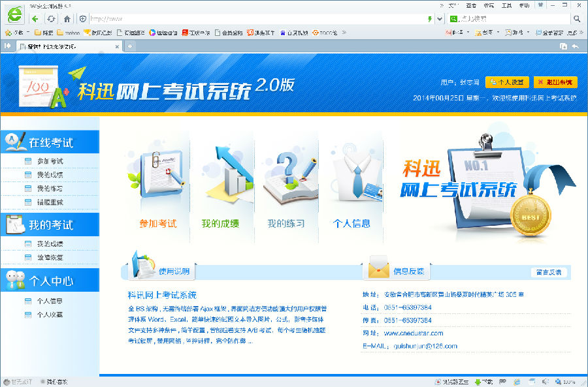
Task: Click the 100% zoom level control
Action: click(x=566, y=382)
